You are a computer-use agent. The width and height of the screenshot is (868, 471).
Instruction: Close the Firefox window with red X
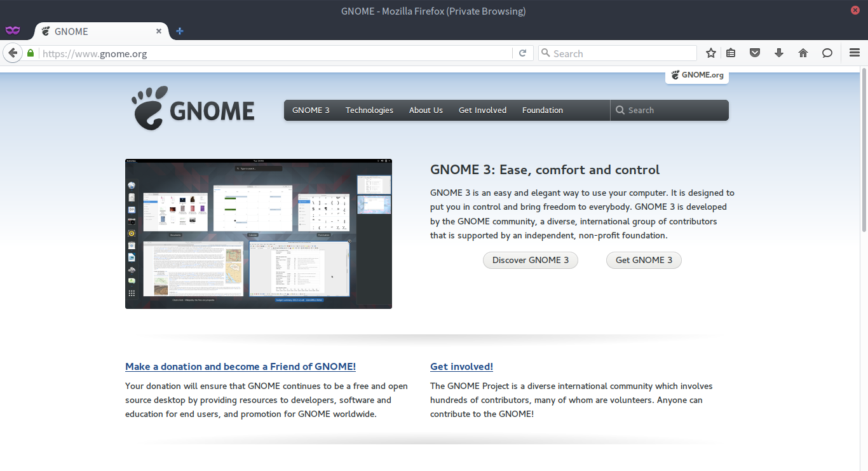pos(855,10)
